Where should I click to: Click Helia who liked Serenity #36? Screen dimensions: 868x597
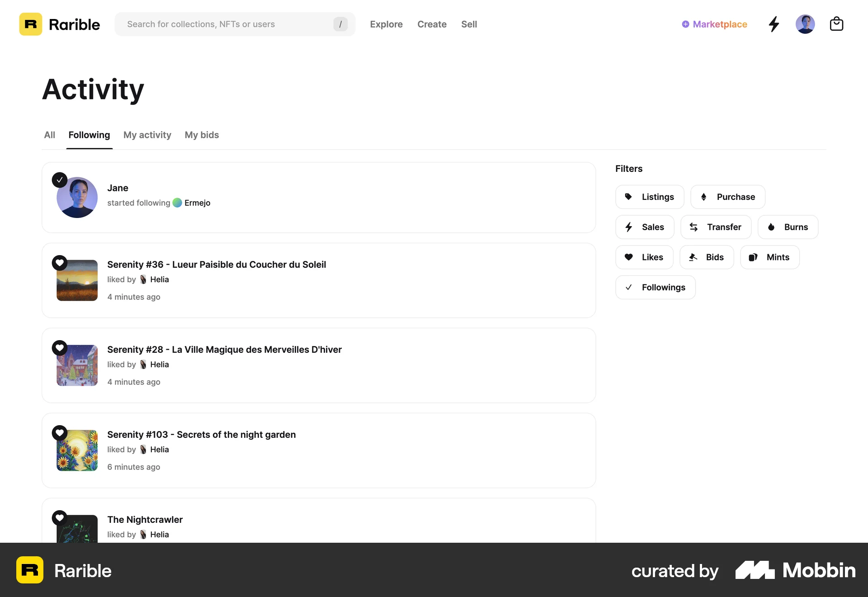(159, 279)
